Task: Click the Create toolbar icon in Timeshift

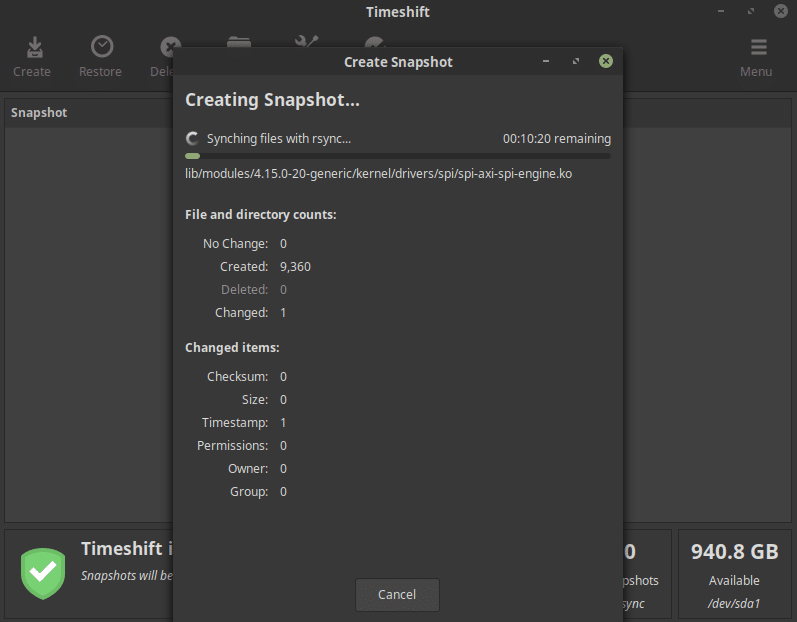Action: pos(35,47)
